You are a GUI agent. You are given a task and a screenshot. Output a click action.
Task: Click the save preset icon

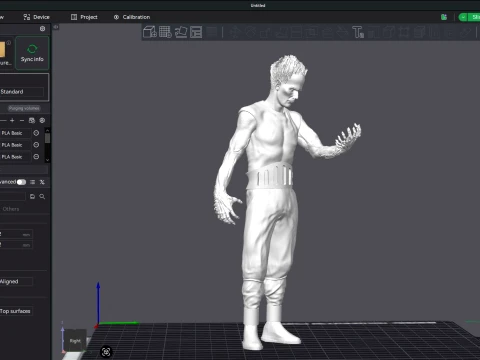pyautogui.click(x=32, y=197)
